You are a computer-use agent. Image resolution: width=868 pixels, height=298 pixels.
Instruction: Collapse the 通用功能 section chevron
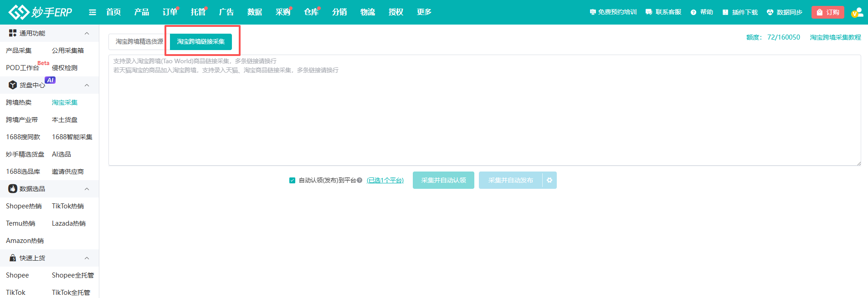click(87, 33)
